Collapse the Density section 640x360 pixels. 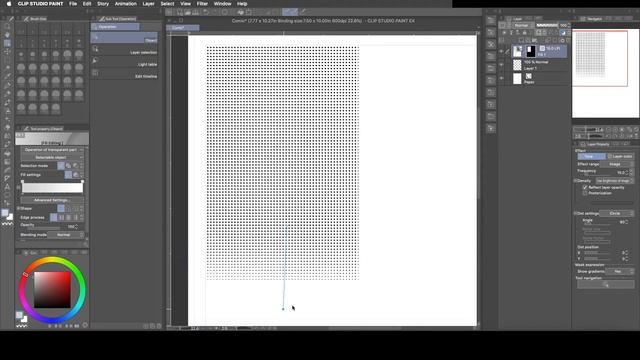tap(576, 181)
